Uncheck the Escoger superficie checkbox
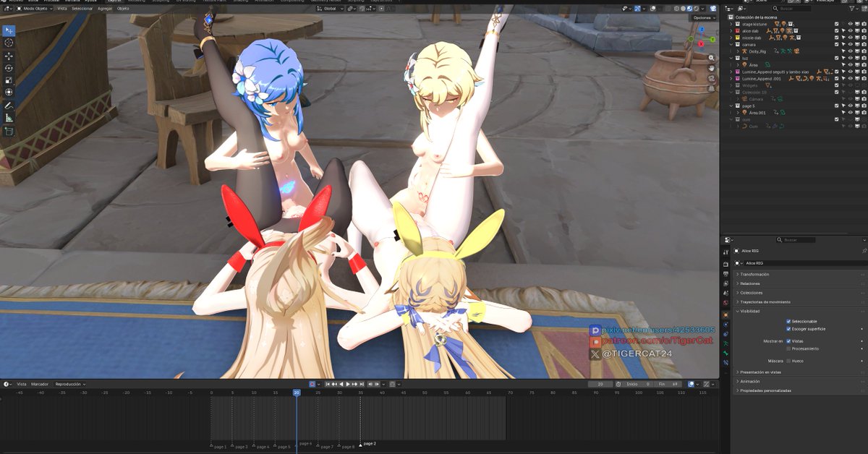The width and height of the screenshot is (868, 454). (788, 329)
